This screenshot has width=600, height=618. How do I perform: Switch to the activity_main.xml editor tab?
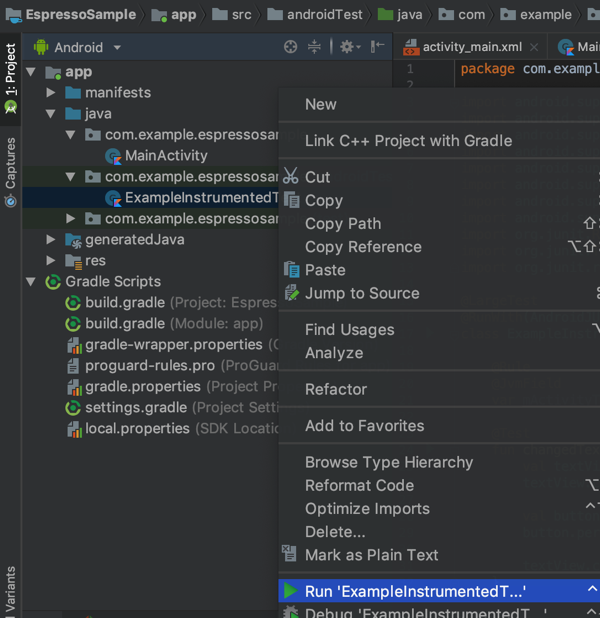point(472,48)
